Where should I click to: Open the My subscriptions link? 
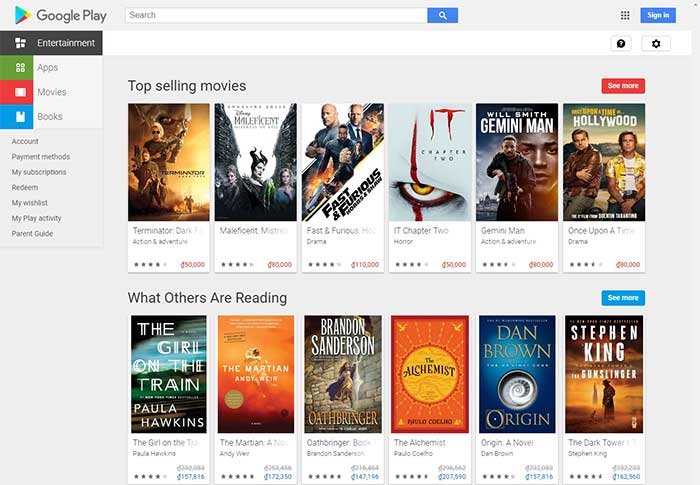39,172
